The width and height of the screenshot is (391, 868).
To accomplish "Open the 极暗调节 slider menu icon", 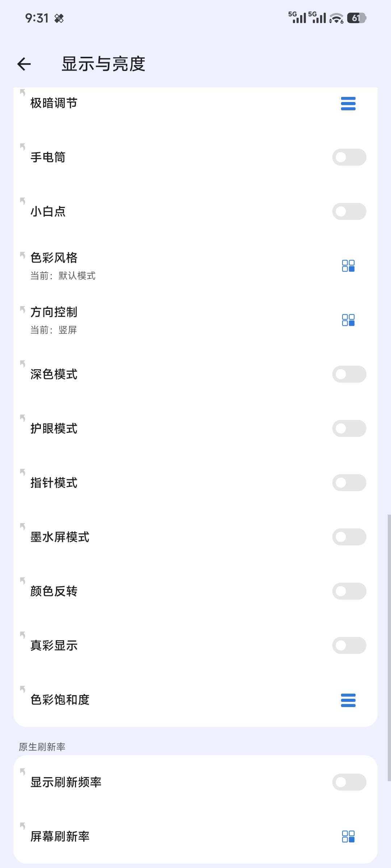I will click(x=348, y=103).
